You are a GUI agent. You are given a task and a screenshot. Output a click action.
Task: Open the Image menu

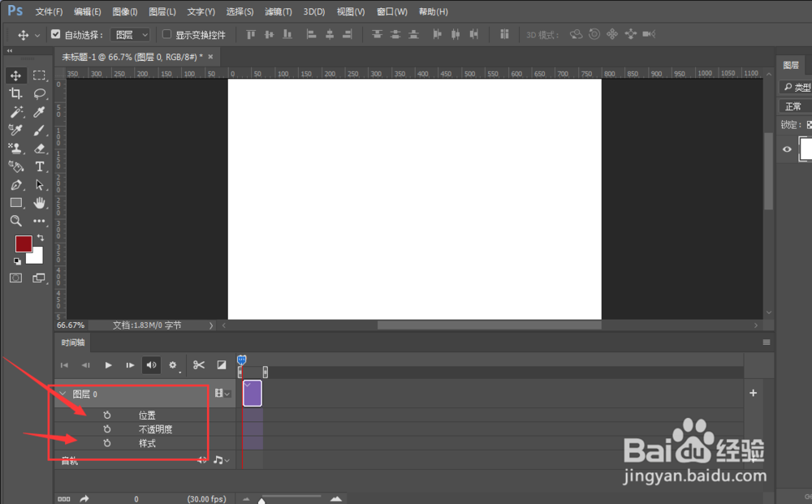click(125, 11)
